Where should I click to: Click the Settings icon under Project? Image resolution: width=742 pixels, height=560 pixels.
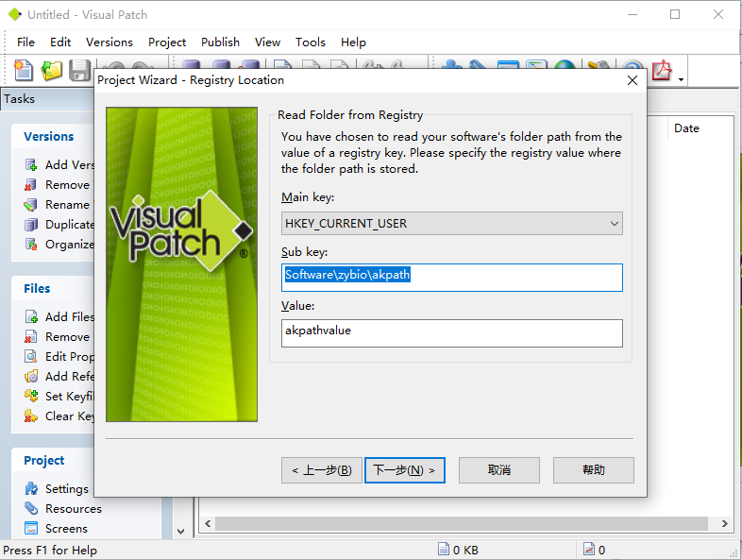(x=31, y=488)
